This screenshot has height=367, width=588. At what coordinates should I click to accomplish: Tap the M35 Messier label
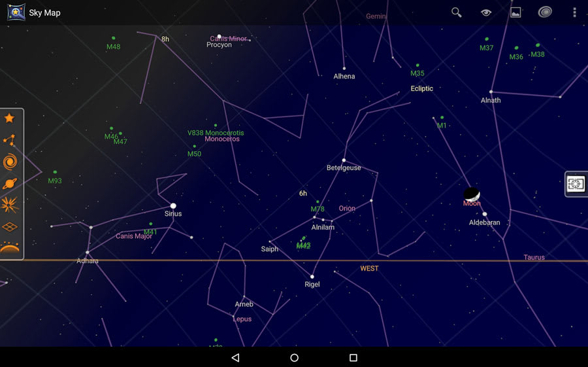417,73
